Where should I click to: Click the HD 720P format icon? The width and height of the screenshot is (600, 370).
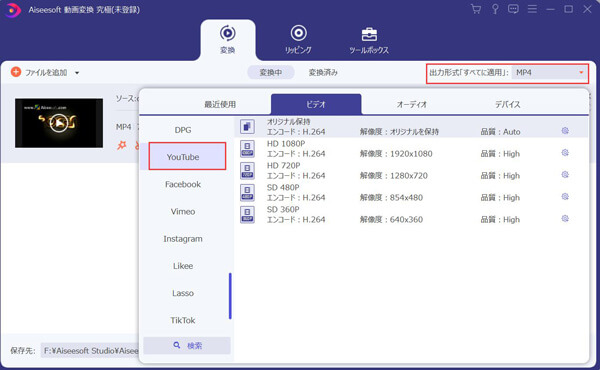[247, 171]
